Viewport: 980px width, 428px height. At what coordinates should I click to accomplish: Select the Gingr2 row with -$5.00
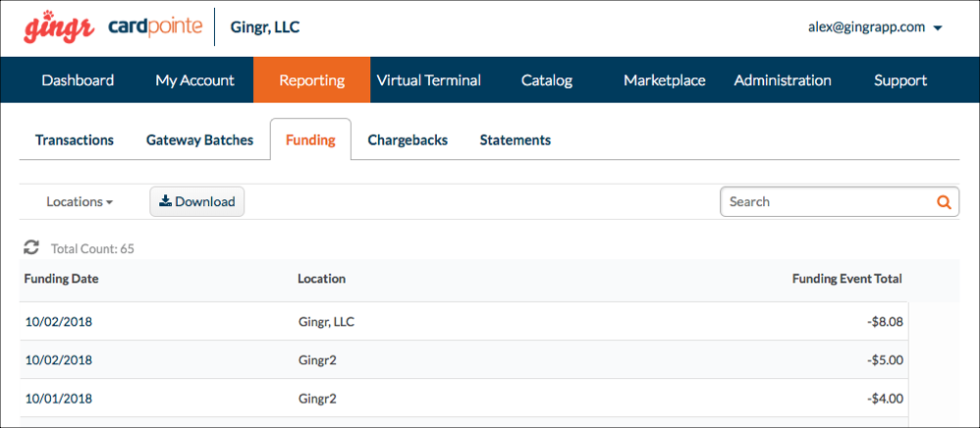[x=463, y=360]
